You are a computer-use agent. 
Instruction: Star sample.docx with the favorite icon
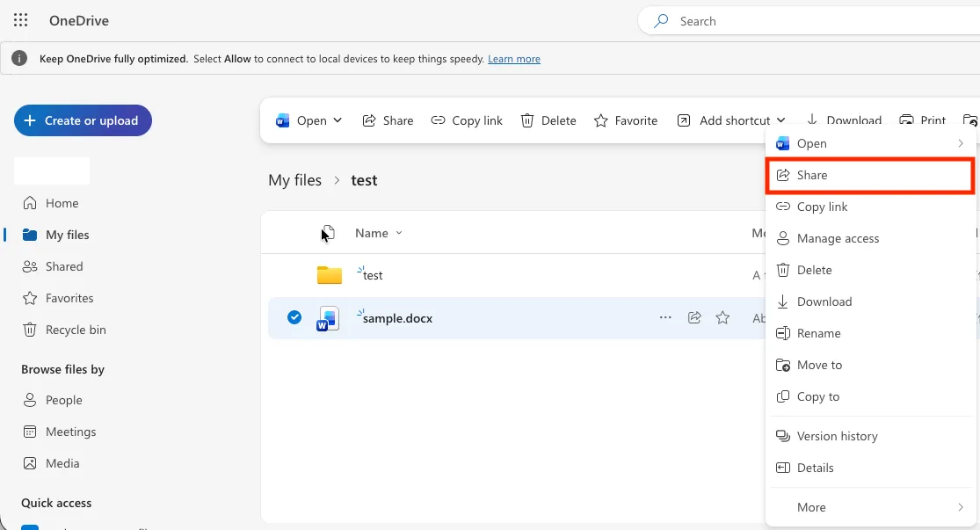pos(723,317)
